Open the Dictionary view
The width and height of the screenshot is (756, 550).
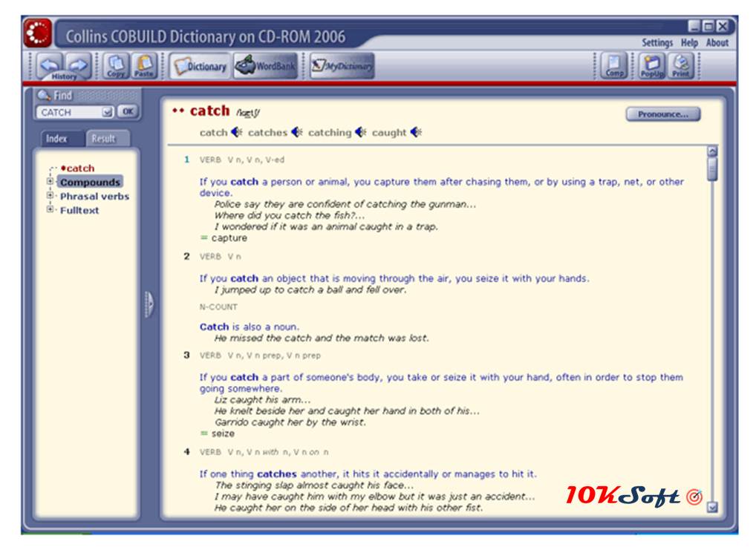201,66
